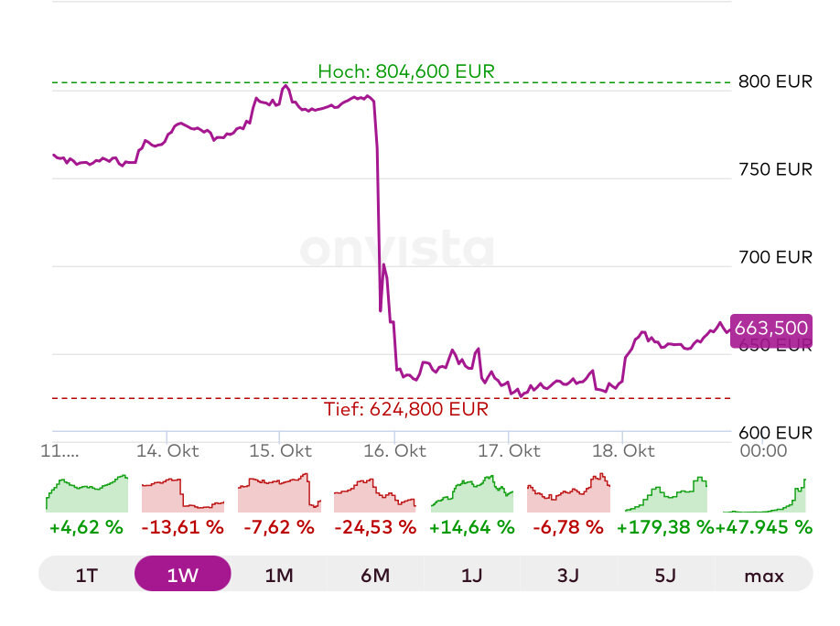Select the -24,53 % mini chart
This screenshot has height=626, width=840.
375,494
